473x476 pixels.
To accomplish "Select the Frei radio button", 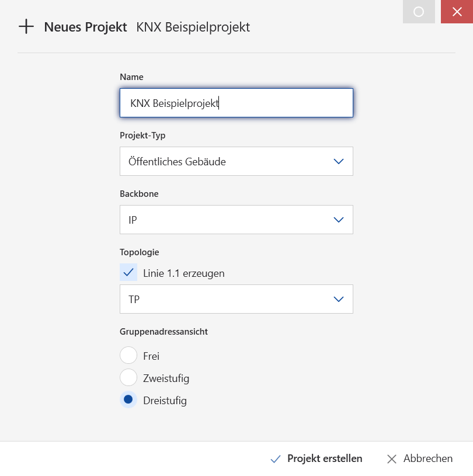I will [x=128, y=356].
